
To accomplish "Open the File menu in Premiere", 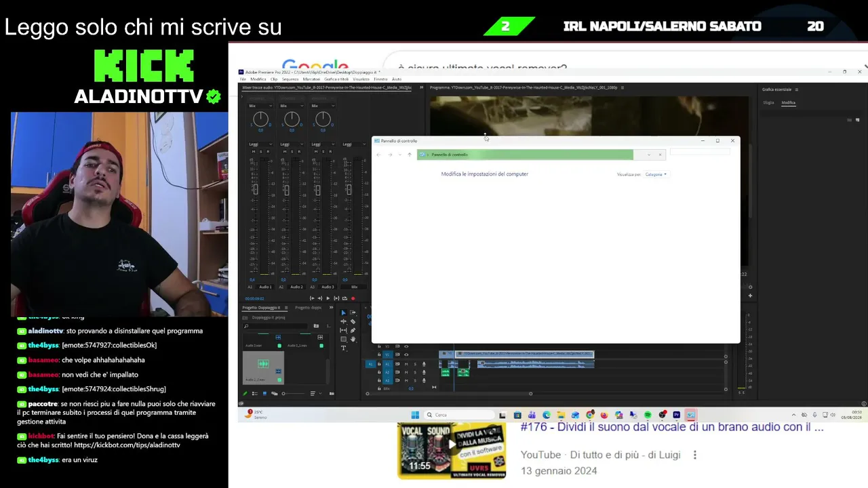I will (243, 79).
